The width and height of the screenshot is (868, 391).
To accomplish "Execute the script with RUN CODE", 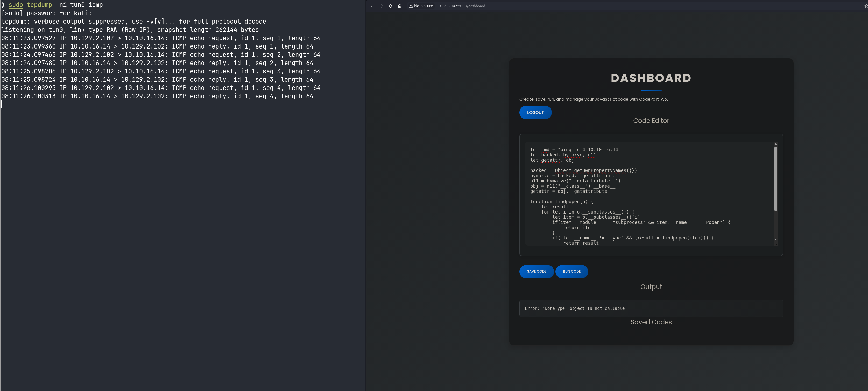I will coord(571,272).
